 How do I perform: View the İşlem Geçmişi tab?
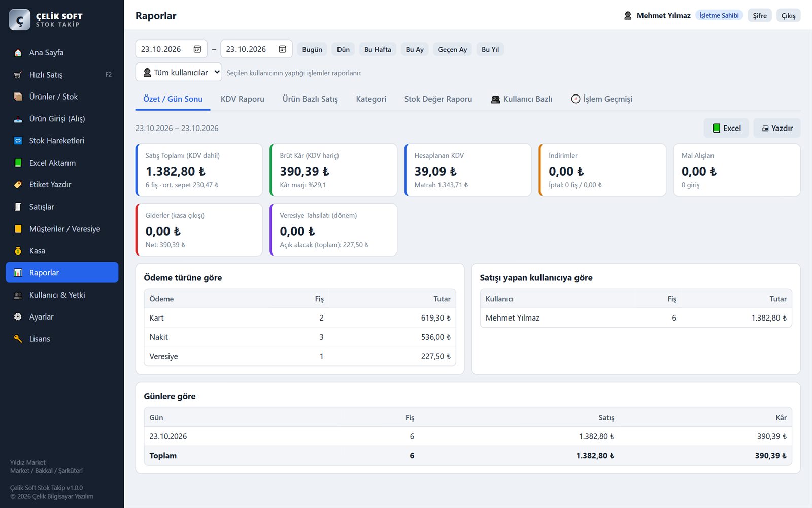pyautogui.click(x=602, y=99)
